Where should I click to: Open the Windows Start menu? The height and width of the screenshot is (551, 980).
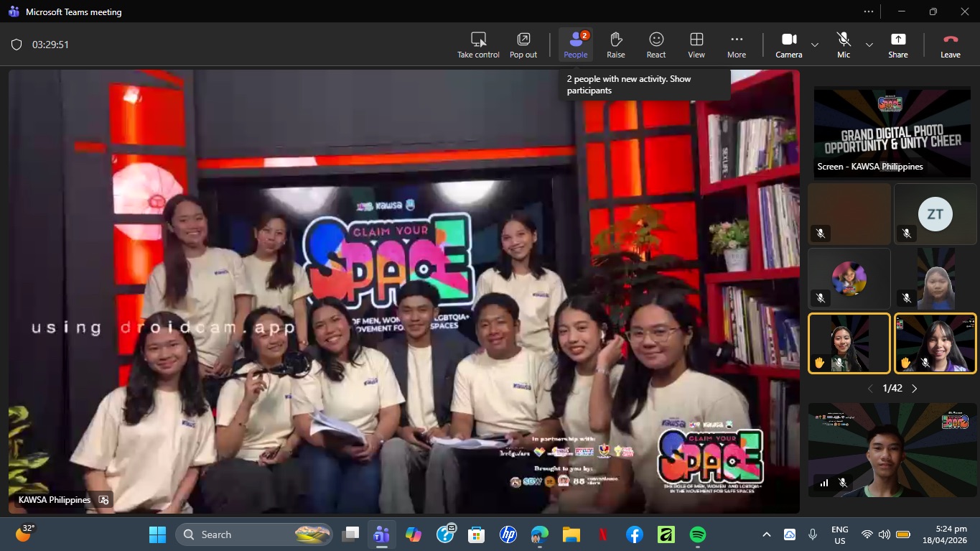157,534
